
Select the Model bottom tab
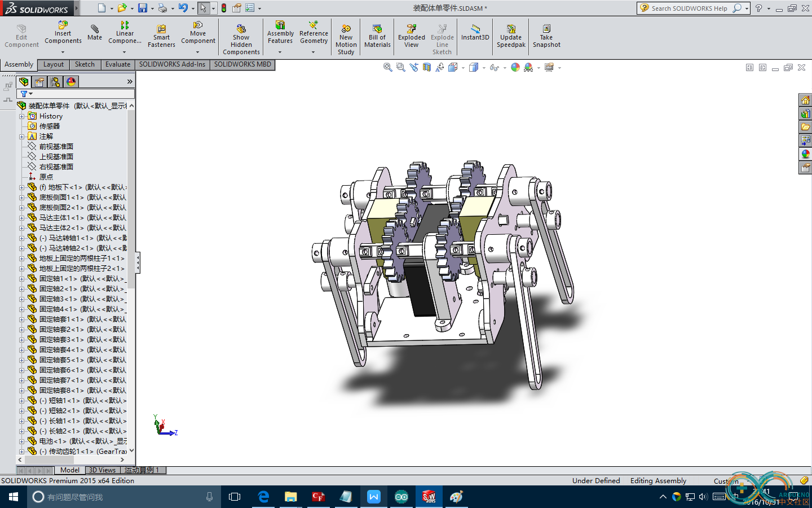pos(70,470)
